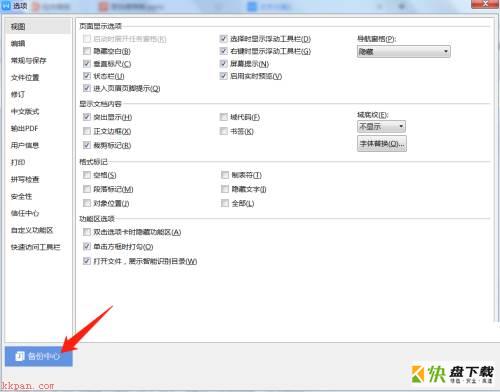
Task: Toggle 单击方框时打勾(O) checkbox
Action: (x=87, y=247)
